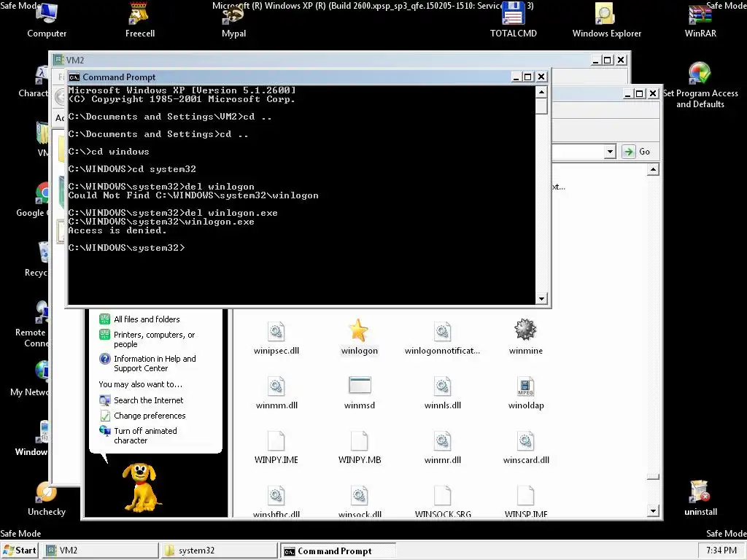747x560 pixels.
Task: Select the winipsec.dll file
Action: click(x=276, y=338)
